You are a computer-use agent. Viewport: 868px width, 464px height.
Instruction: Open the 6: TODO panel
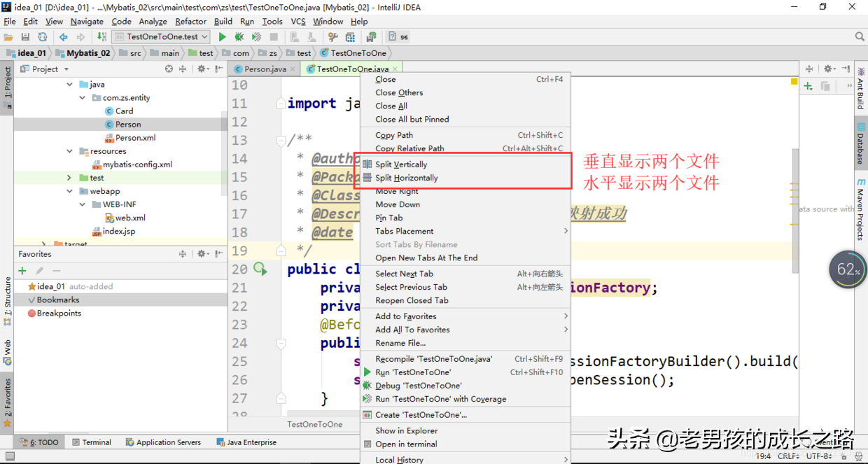click(40, 442)
